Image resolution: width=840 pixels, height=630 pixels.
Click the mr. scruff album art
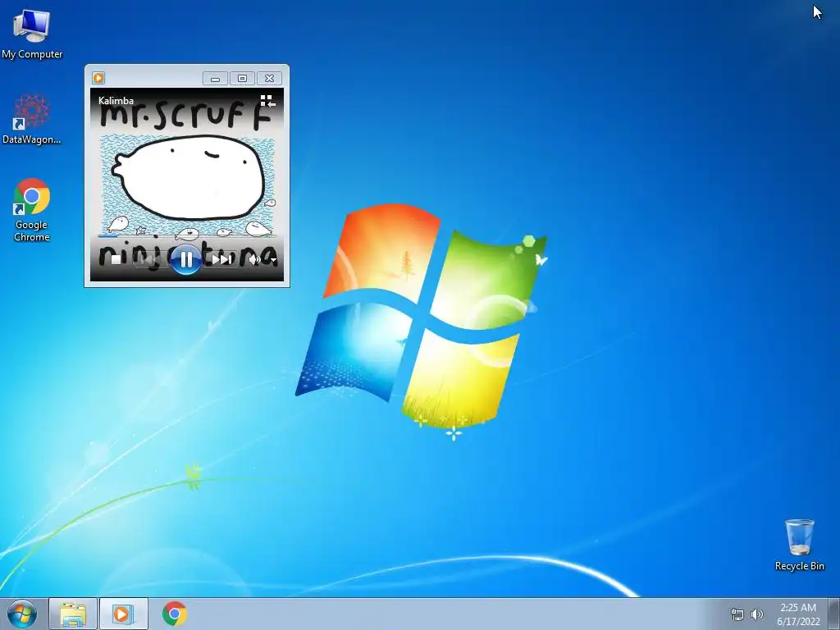[x=187, y=185]
